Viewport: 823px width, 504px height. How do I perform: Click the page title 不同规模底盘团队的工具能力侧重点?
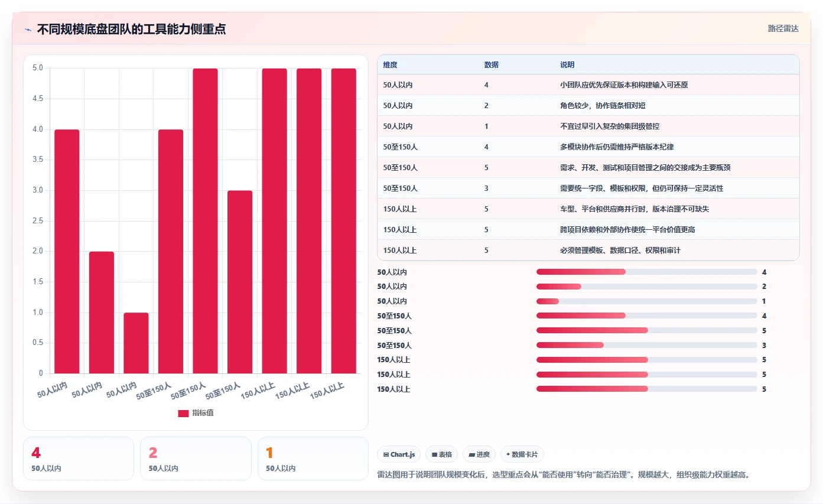[x=131, y=29]
